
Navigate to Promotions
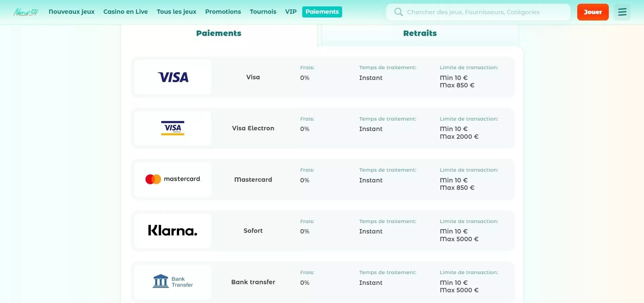click(x=223, y=12)
